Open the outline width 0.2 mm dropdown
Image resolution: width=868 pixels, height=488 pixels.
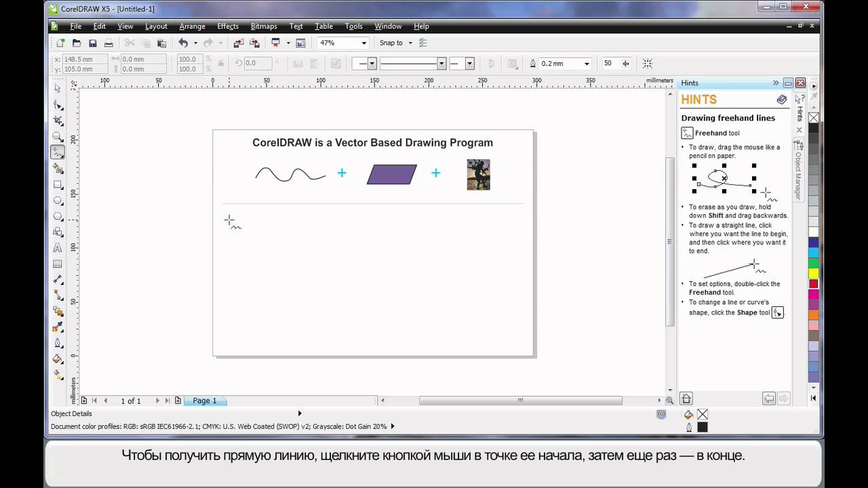coord(585,63)
